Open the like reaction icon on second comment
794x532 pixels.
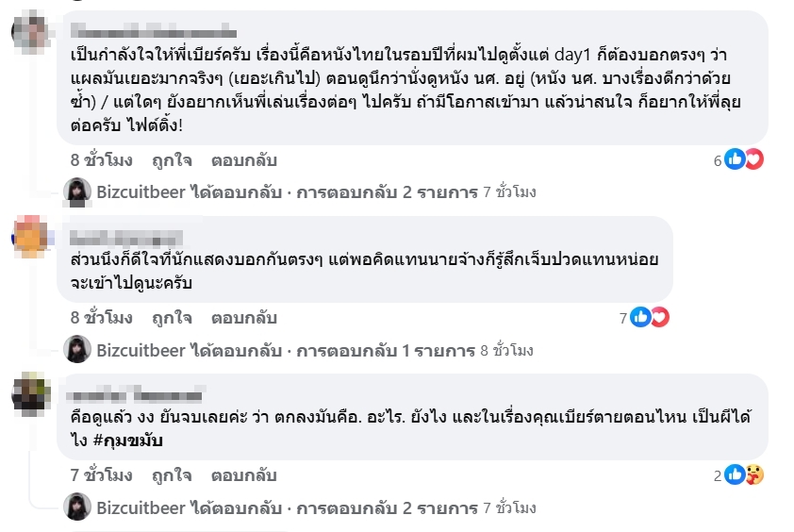640,317
